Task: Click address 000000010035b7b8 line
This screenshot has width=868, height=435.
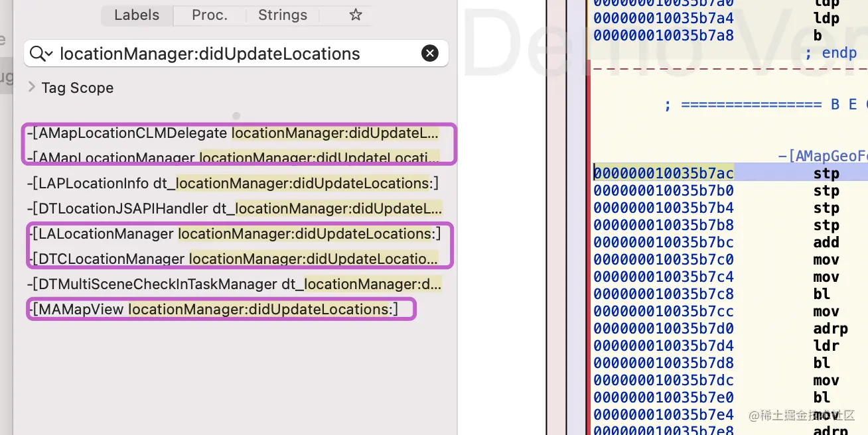Action: click(664, 225)
